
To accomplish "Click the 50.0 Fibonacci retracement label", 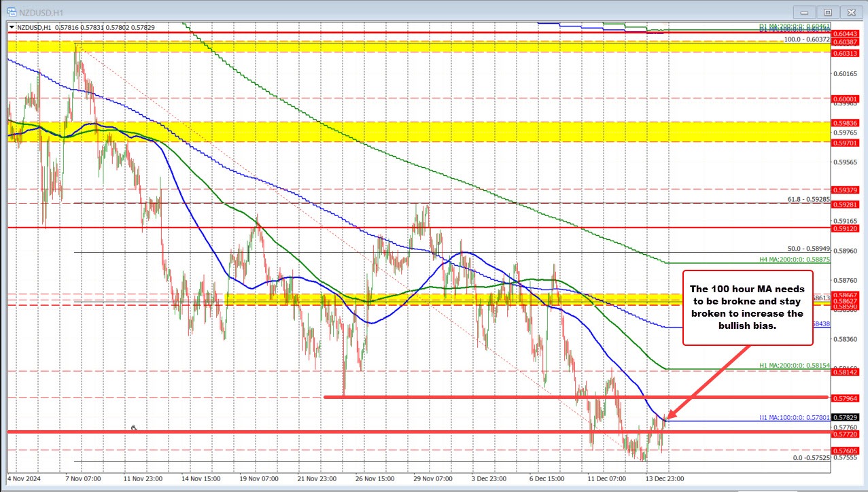I will (808, 249).
